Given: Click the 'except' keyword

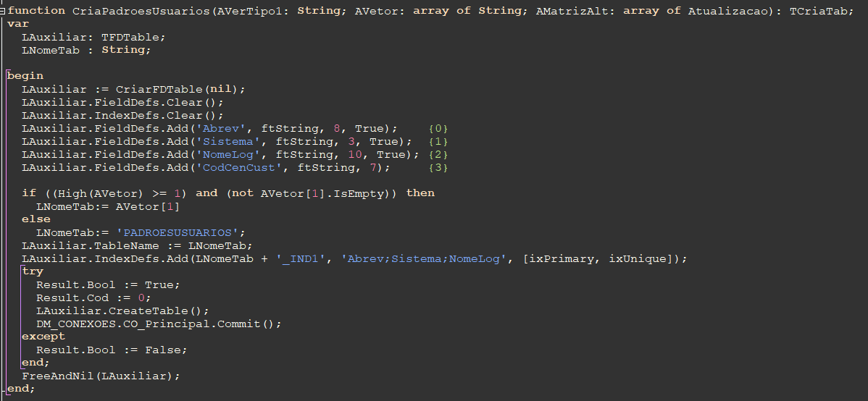Looking at the screenshot, I should point(43,337).
